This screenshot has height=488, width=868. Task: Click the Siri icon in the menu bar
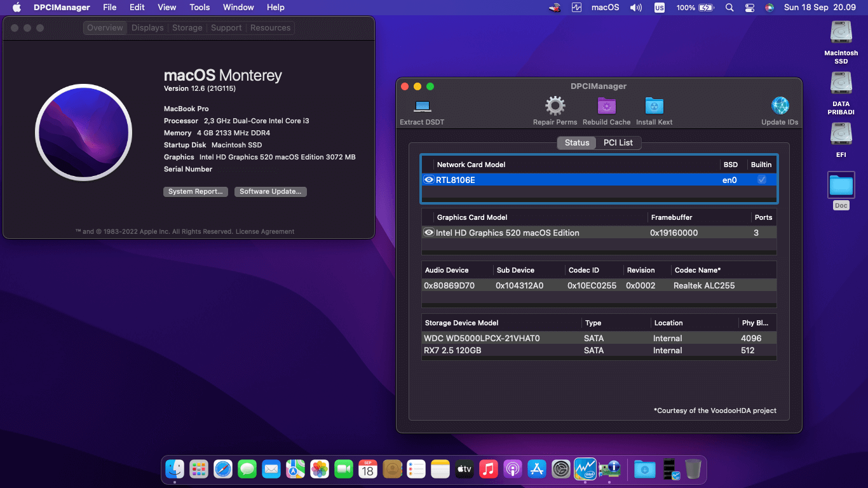pyautogui.click(x=770, y=8)
